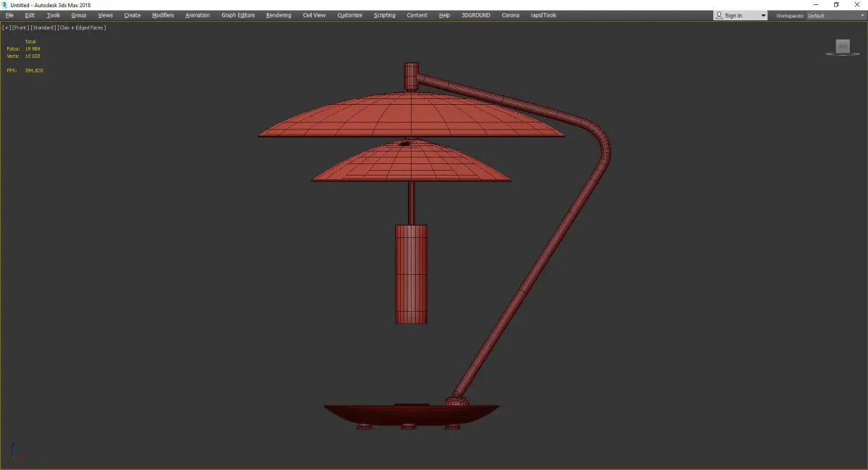Open the Tools menu
Image resolution: width=868 pixels, height=470 pixels.
pyautogui.click(x=54, y=15)
